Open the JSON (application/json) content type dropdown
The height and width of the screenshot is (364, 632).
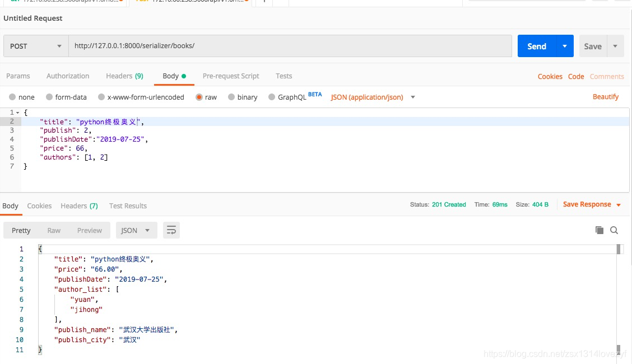373,97
